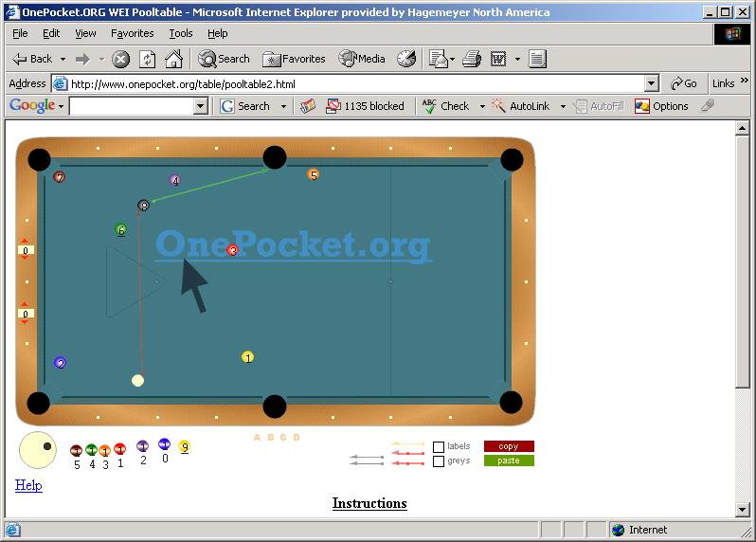Viewport: 756px width, 542px height.
Task: Decrease the lower score counter
Action: (25, 321)
